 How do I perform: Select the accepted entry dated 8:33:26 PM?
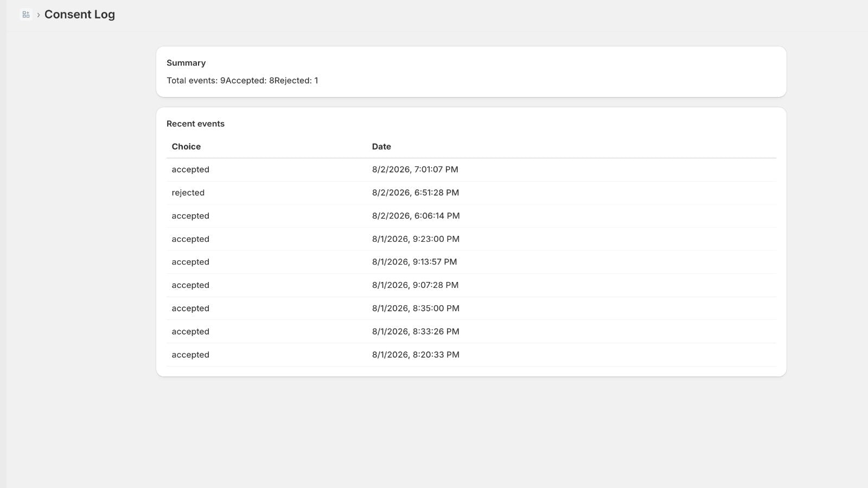[190, 332]
